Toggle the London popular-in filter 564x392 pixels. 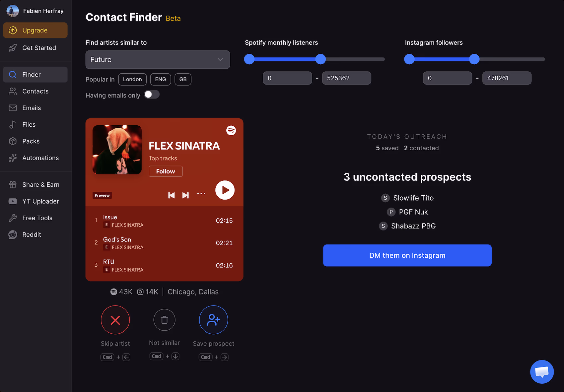point(132,79)
